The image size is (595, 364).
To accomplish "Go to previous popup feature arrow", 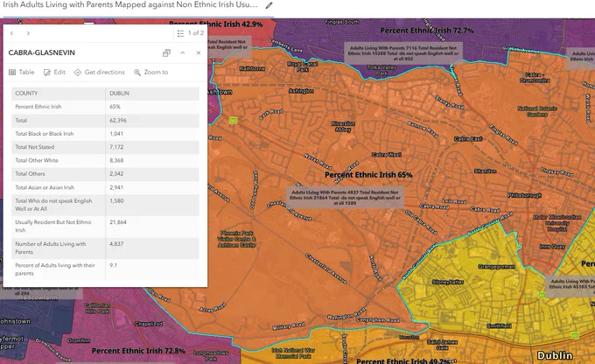I will (12, 33).
